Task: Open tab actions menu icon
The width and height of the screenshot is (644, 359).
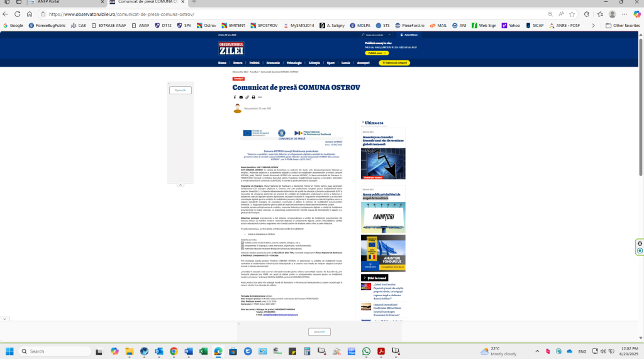Action: [x=19, y=2]
